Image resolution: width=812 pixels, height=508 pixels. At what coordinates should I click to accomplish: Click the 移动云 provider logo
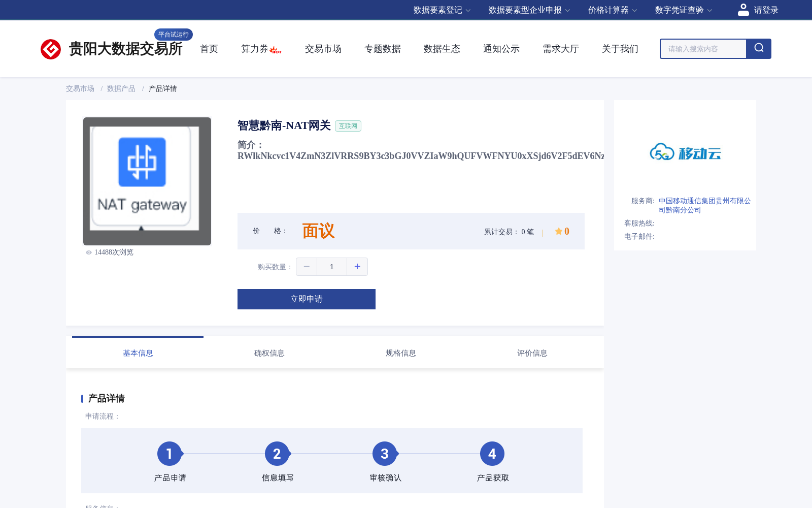685,152
